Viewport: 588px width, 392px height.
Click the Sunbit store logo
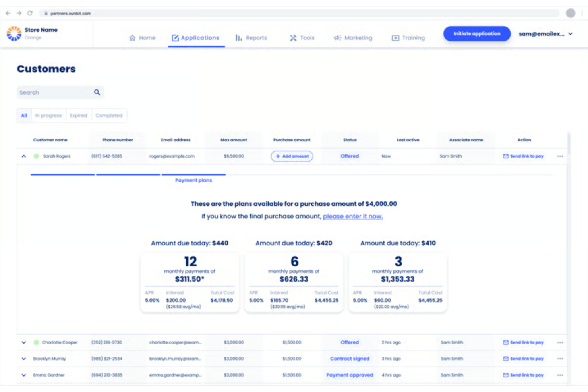[x=14, y=33]
